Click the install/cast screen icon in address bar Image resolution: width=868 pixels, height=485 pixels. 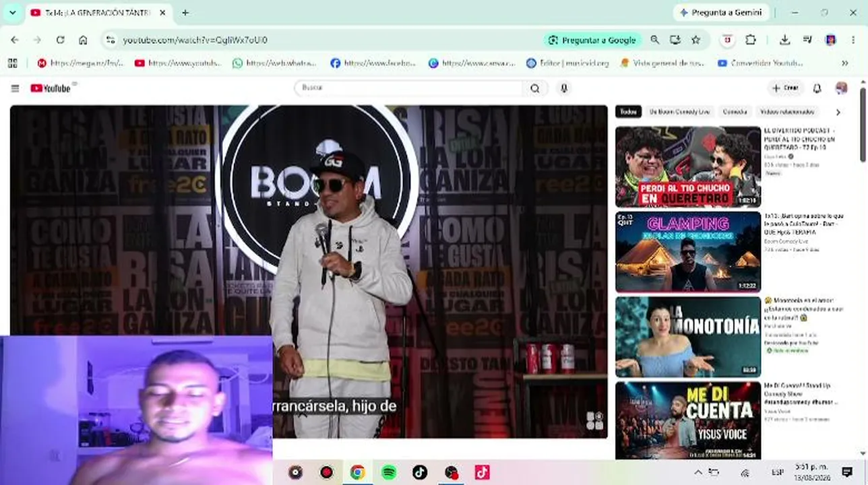tap(675, 40)
